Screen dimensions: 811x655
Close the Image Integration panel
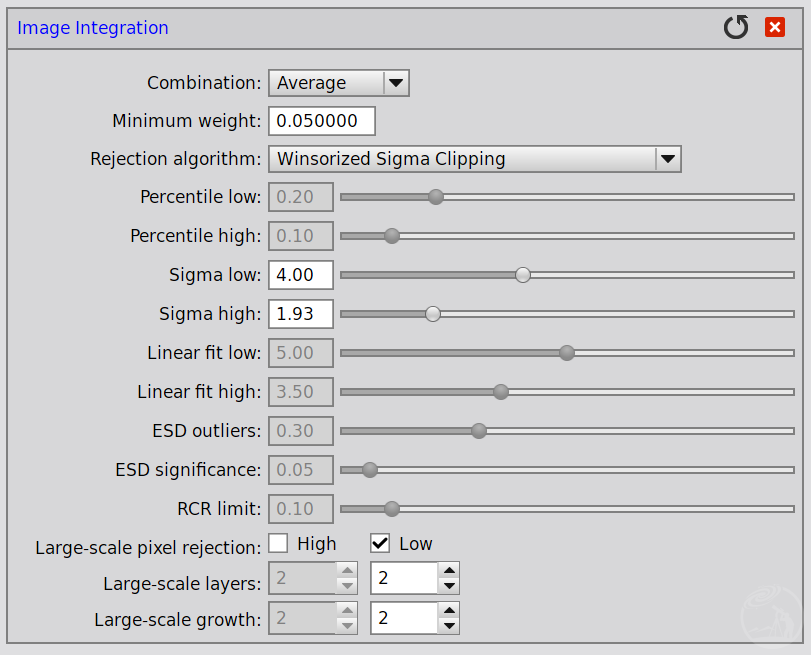click(775, 28)
